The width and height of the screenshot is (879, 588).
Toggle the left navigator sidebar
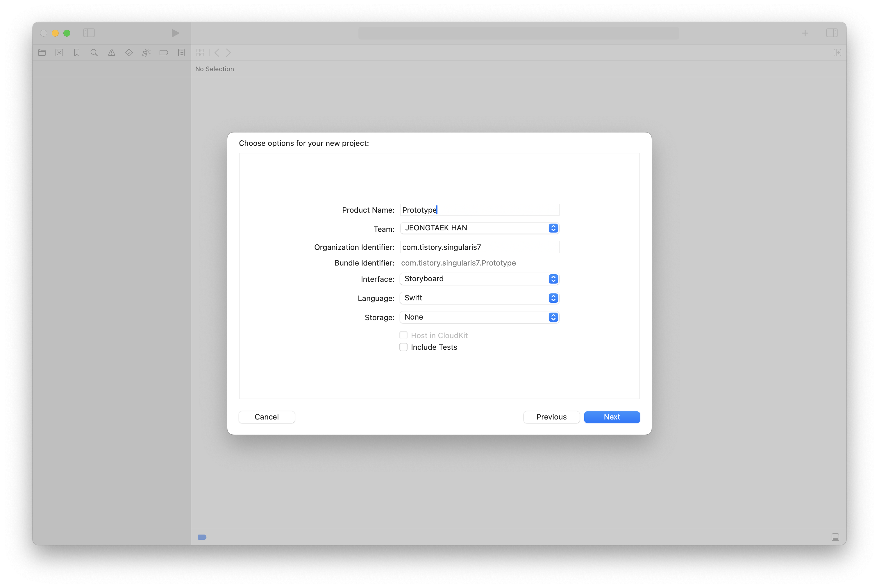coord(89,33)
